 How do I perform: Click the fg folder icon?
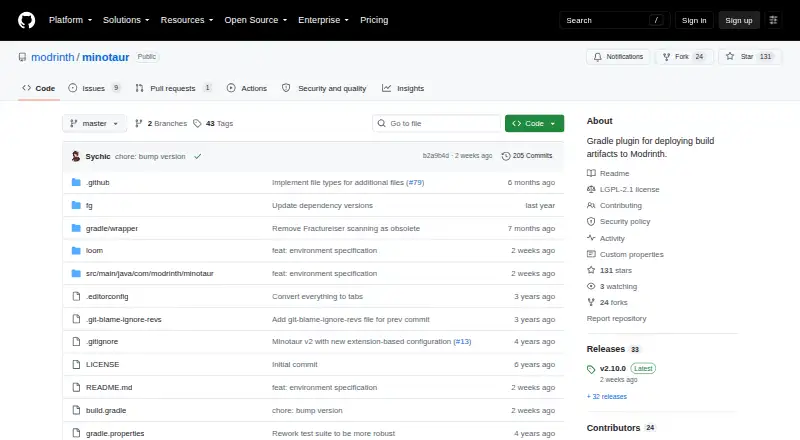click(76, 205)
